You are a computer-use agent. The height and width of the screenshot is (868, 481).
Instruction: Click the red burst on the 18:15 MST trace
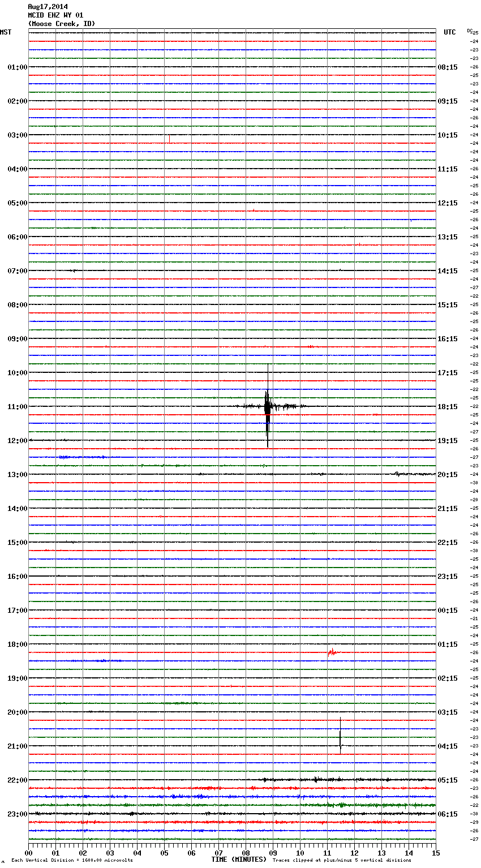332,652
